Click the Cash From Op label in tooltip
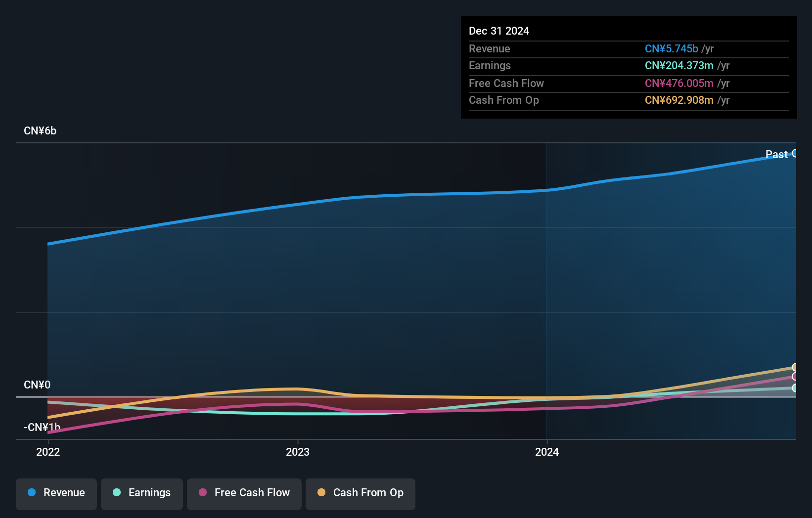 point(504,100)
